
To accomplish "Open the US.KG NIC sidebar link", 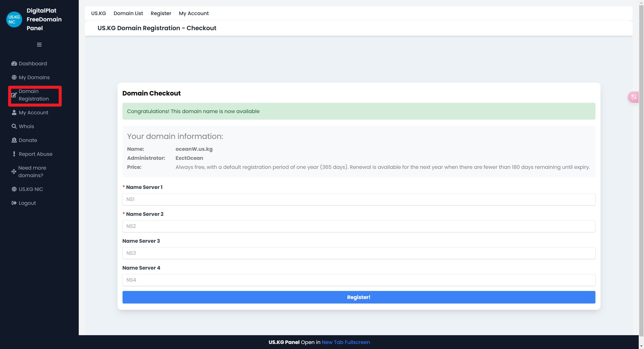I will pos(31,189).
